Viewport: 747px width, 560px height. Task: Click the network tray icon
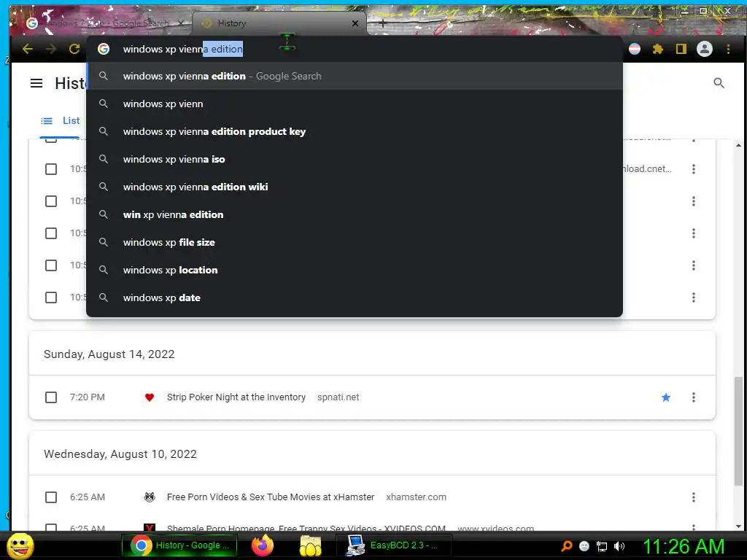point(602,546)
